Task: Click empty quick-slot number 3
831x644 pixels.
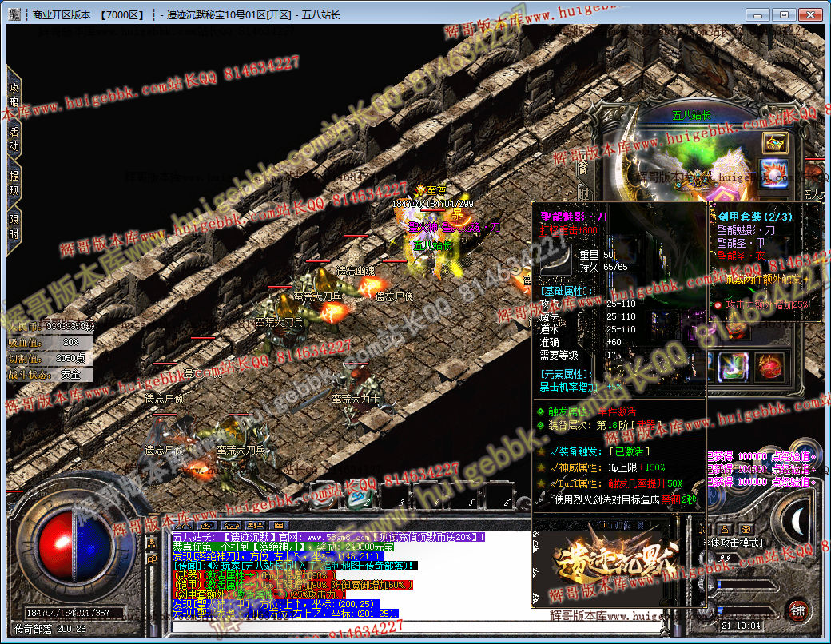Action: pos(393,497)
